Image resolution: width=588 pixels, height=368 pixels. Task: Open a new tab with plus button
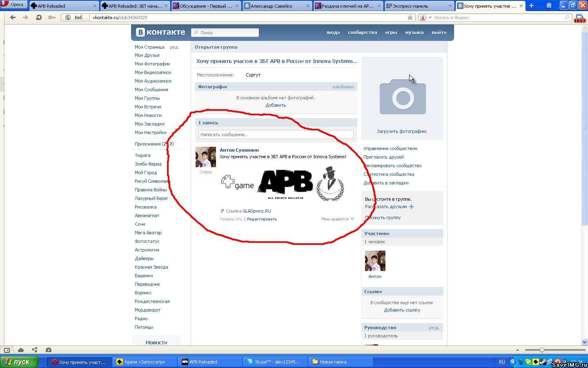pyautogui.click(x=531, y=5)
